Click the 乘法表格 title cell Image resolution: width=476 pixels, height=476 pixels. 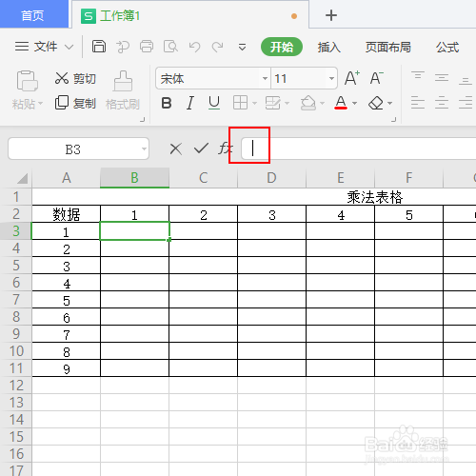click(375, 197)
